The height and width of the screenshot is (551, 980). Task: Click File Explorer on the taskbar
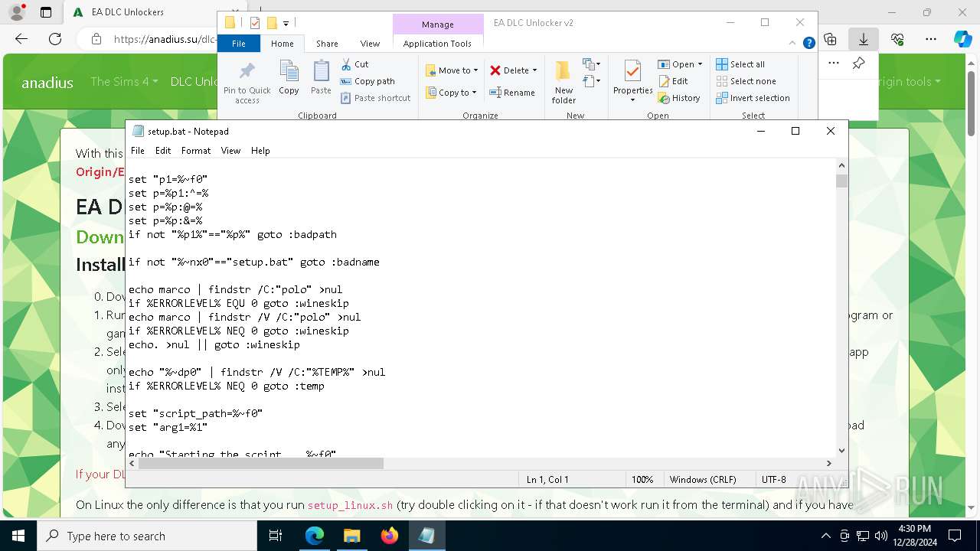click(351, 536)
